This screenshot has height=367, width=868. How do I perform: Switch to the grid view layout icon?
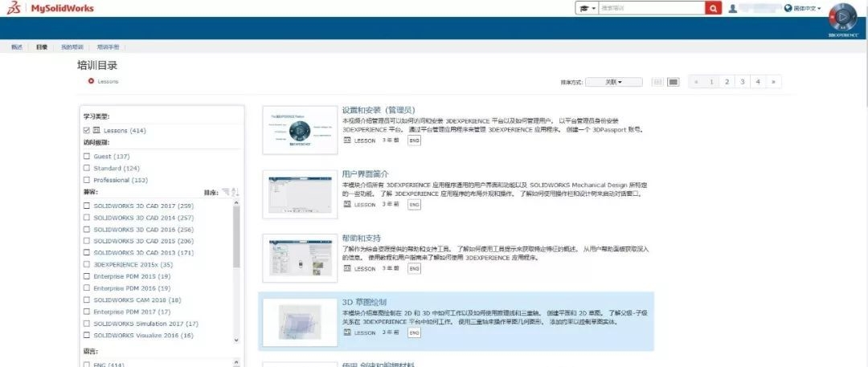pos(657,82)
